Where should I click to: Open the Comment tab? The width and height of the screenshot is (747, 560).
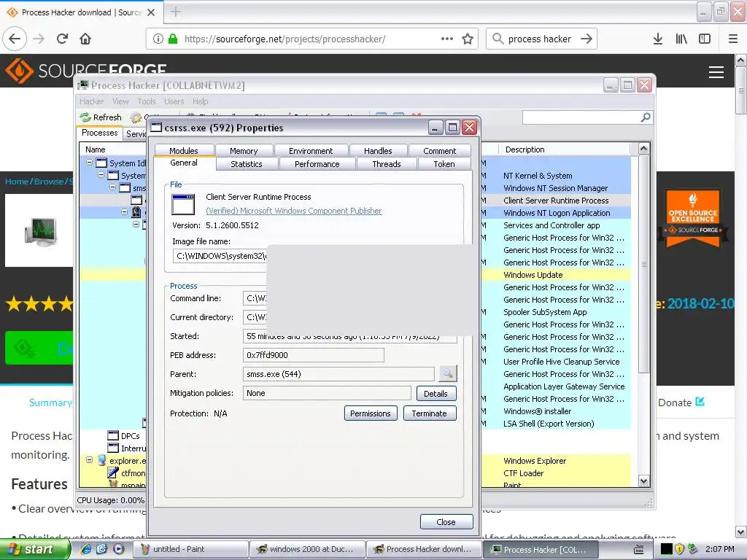439,150
